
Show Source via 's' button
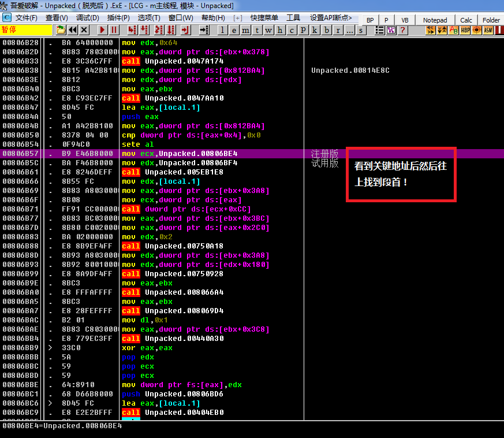click(361, 30)
